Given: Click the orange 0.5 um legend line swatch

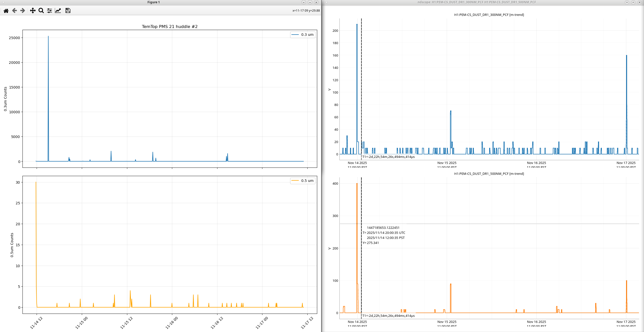Looking at the screenshot, I should click(295, 181).
